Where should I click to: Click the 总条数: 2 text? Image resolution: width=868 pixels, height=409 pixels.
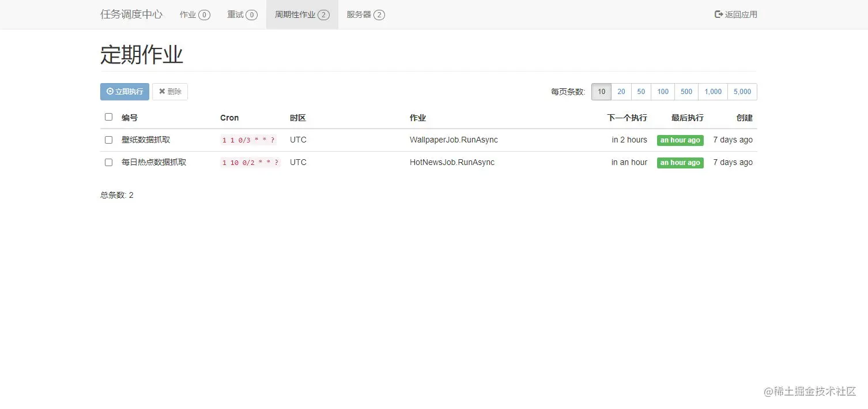tap(117, 195)
